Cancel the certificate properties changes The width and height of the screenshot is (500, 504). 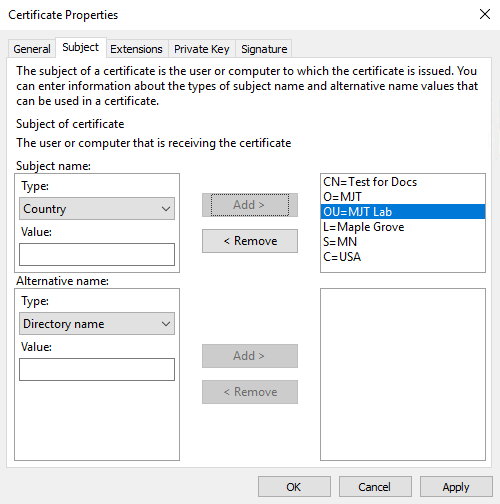click(375, 487)
